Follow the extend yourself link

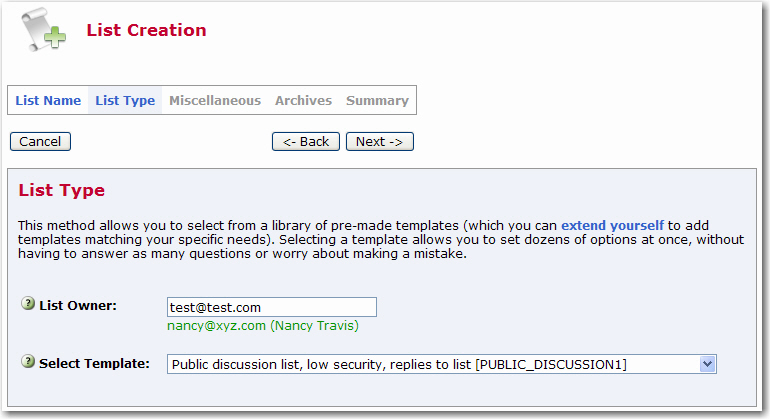(x=612, y=225)
